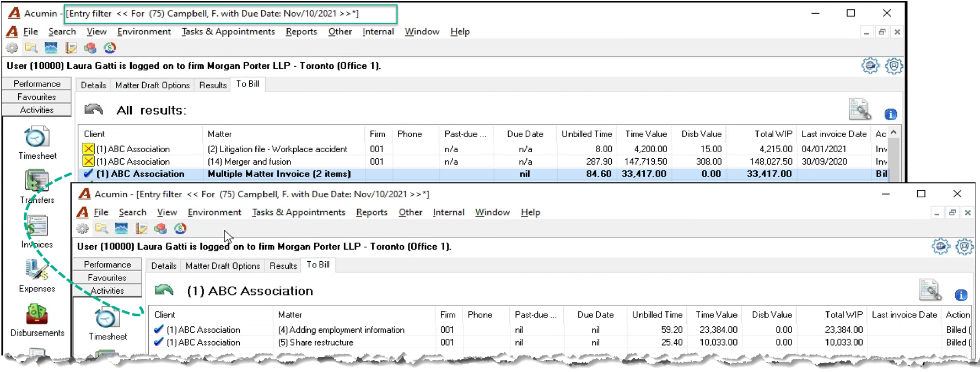Open the Environment menu in the back window
This screenshot has width=980, height=372.
(x=144, y=31)
